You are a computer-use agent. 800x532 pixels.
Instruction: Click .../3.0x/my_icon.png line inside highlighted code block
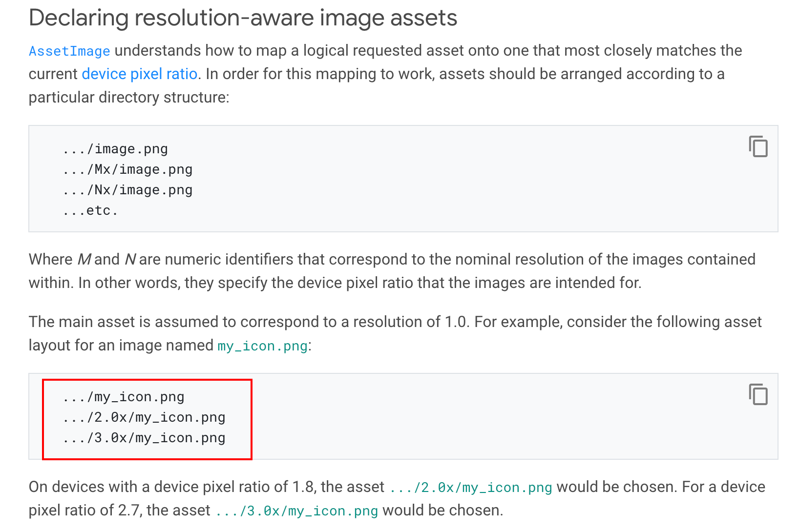[144, 438]
